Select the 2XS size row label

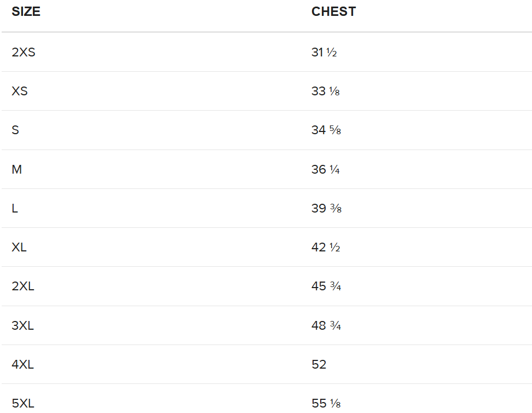[24, 53]
